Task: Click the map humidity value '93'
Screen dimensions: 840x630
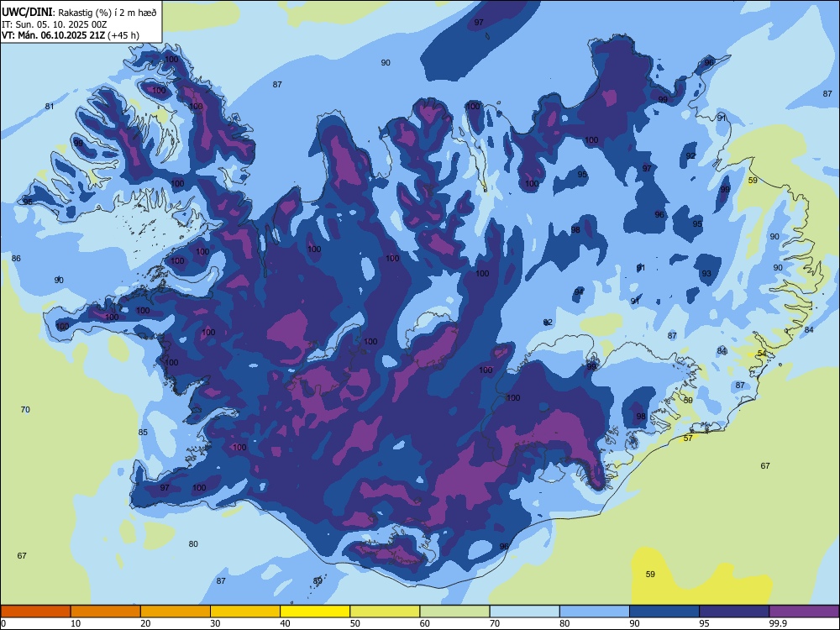Action: [x=706, y=274]
